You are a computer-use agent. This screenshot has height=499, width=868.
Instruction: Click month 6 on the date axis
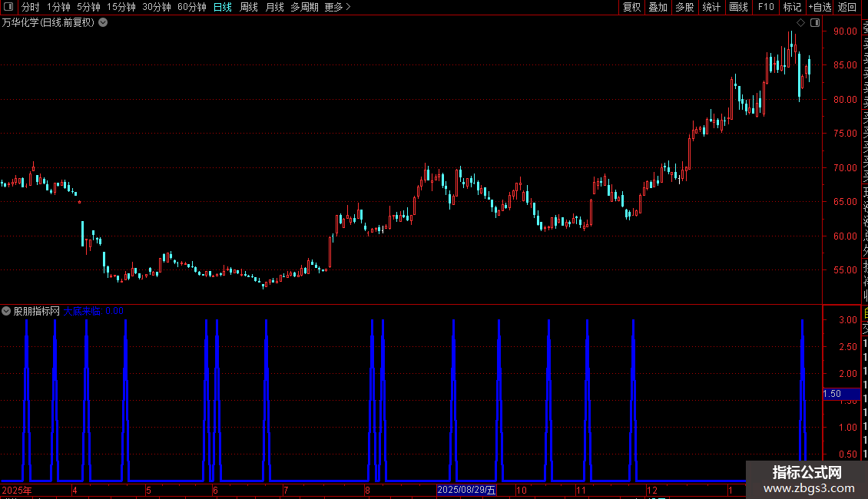pos(215,490)
